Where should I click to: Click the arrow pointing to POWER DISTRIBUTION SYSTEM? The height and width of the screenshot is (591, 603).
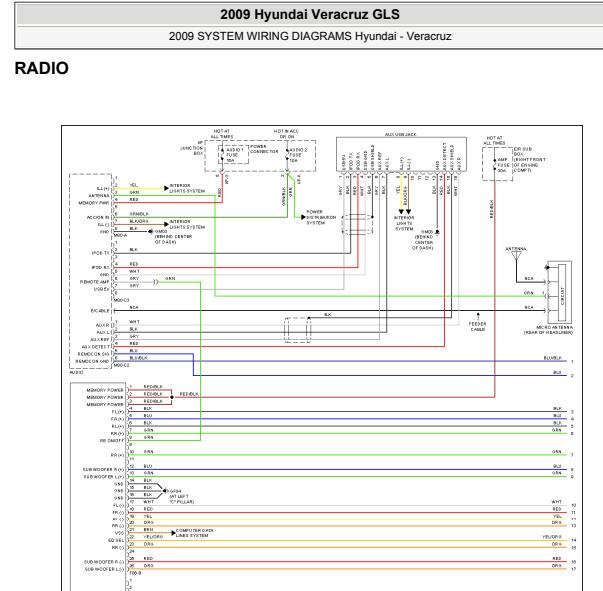(x=303, y=217)
